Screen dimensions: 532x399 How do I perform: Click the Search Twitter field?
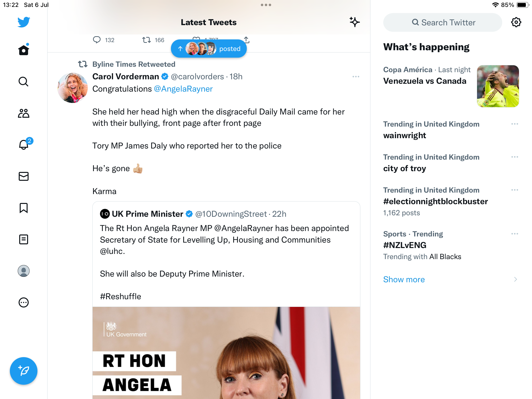(443, 22)
